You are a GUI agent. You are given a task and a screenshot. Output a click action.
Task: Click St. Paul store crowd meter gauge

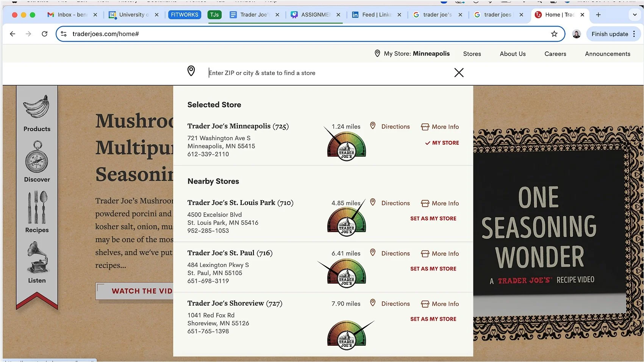[347, 273]
